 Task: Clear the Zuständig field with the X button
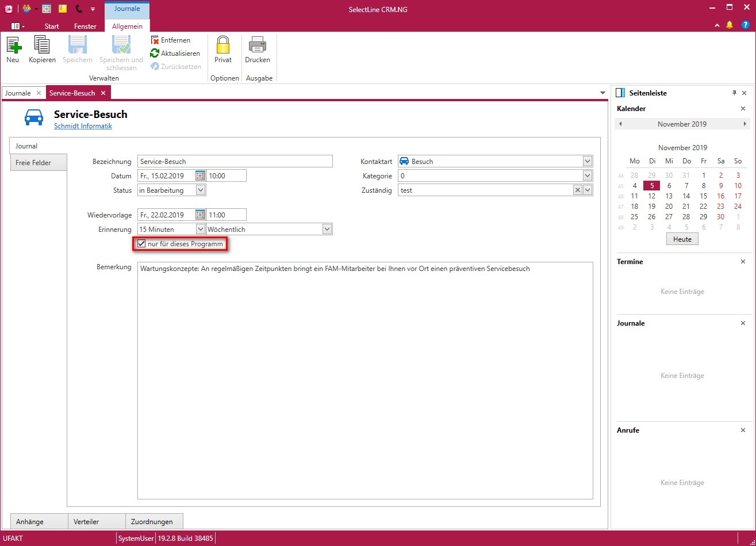click(578, 190)
